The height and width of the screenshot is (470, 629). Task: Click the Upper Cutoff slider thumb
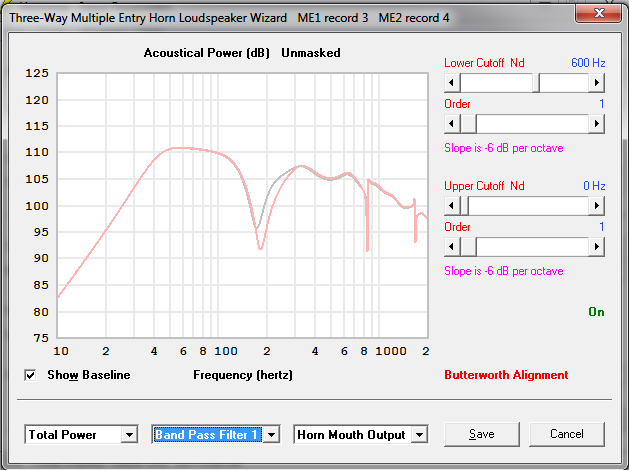click(464, 205)
